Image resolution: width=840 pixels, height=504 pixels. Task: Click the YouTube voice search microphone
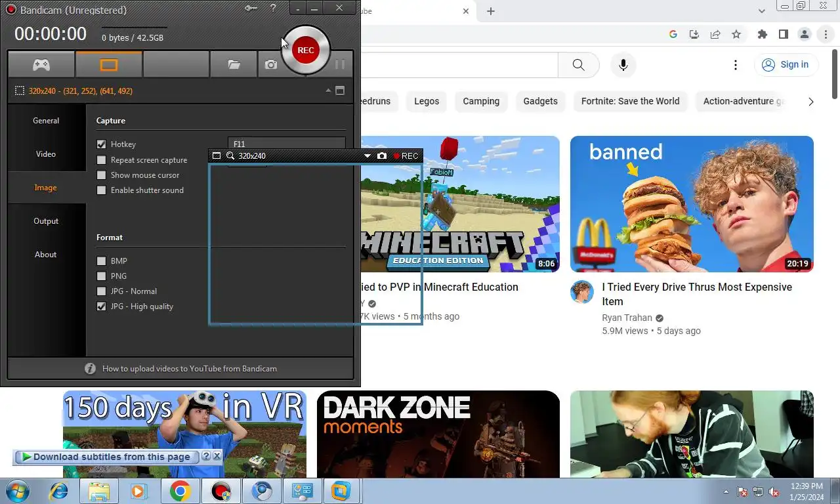click(623, 64)
